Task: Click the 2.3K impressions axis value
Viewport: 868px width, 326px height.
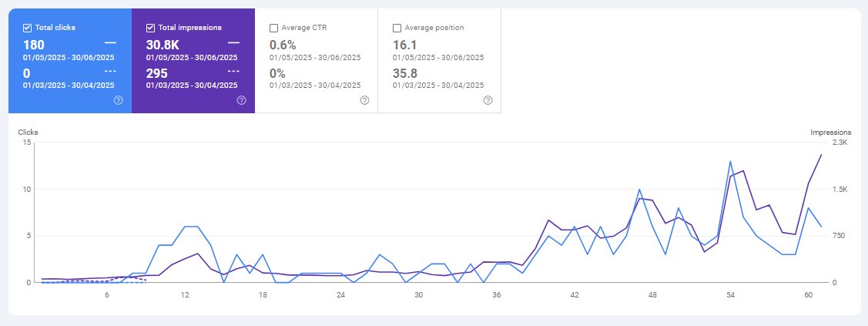Action: click(840, 143)
